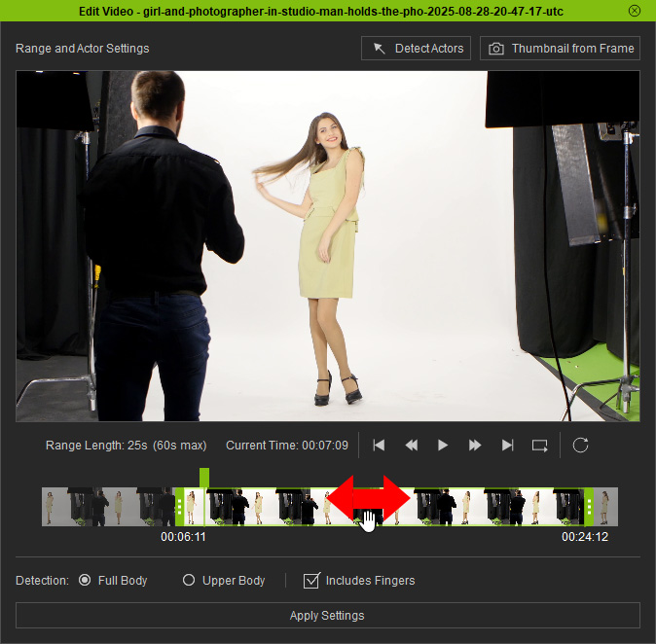Jump to range end with skip-forward icon
Screen dimensions: 656x644
507,446
